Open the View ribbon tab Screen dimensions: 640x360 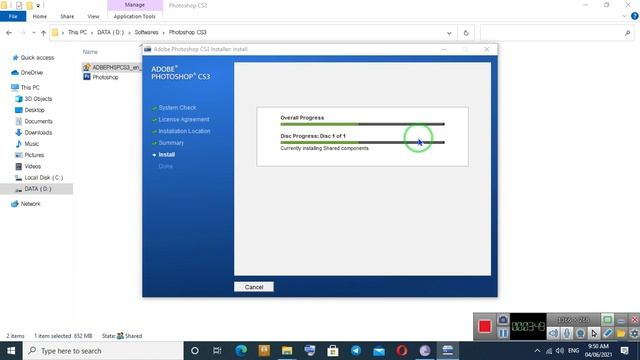pos(93,16)
